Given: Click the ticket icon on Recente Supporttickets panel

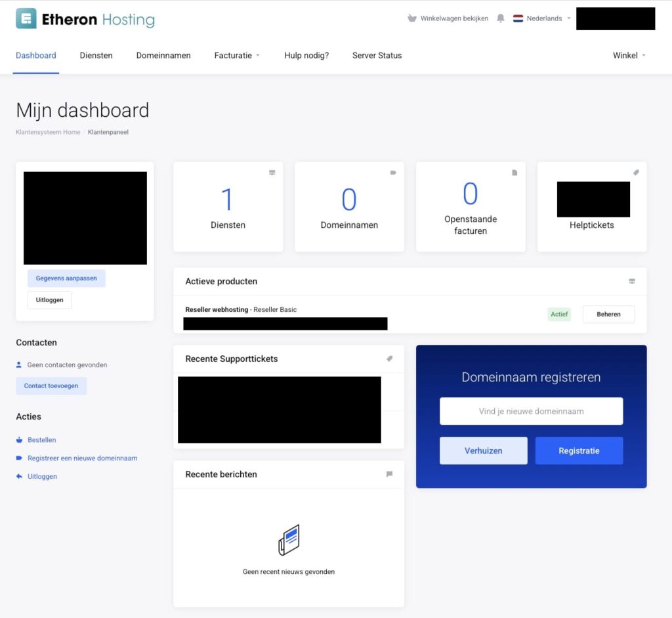Looking at the screenshot, I should pos(389,359).
